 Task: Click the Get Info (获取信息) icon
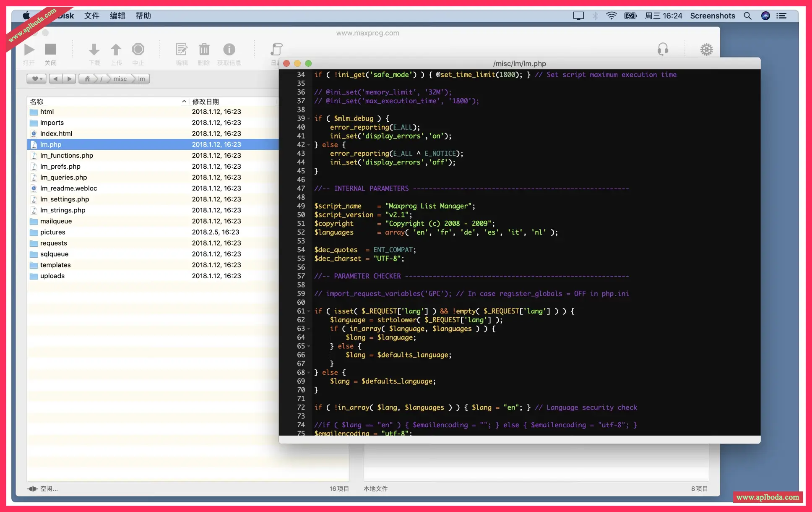point(229,50)
